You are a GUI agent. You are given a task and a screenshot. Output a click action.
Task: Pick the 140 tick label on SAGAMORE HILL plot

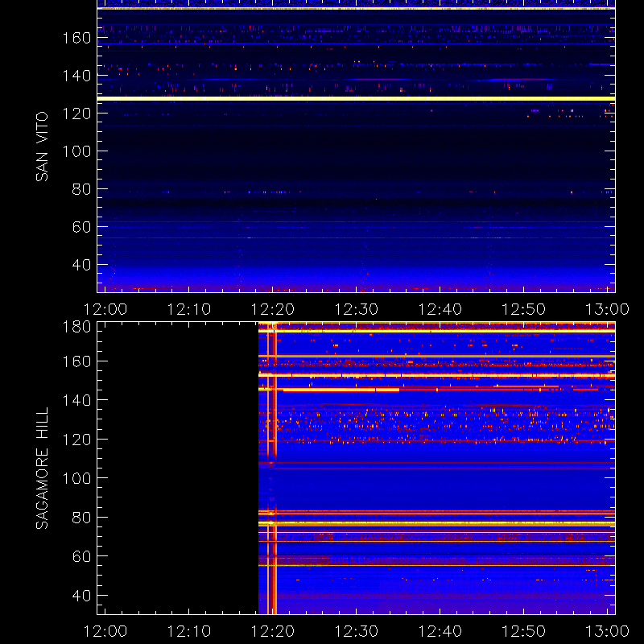point(76,400)
